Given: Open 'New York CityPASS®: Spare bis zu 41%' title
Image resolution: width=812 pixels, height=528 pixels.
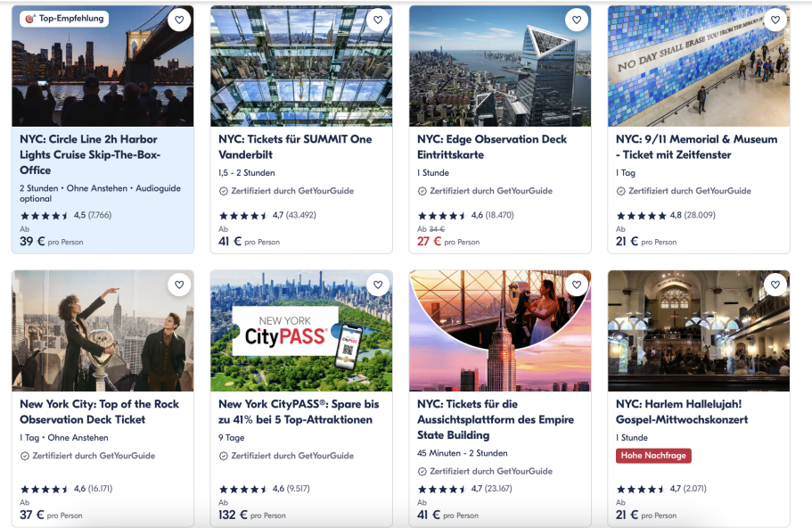Looking at the screenshot, I should pos(299,411).
